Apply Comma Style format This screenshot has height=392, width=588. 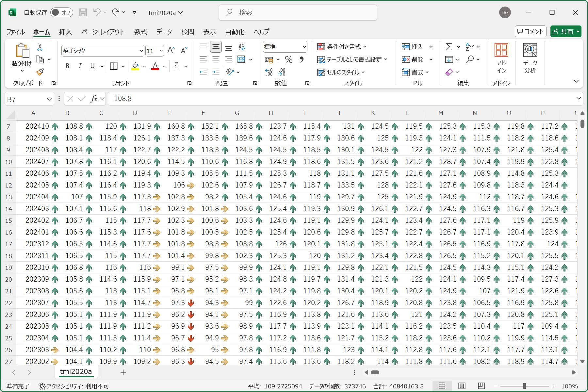point(302,59)
